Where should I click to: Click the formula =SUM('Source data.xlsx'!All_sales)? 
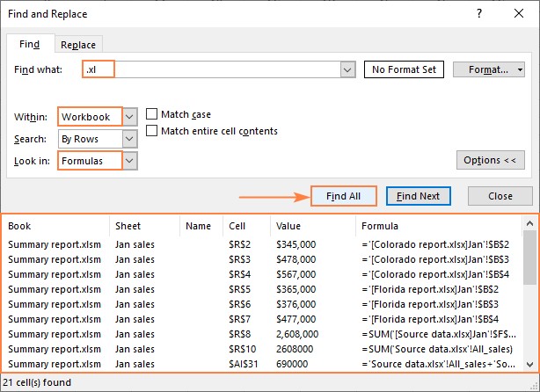coord(437,349)
